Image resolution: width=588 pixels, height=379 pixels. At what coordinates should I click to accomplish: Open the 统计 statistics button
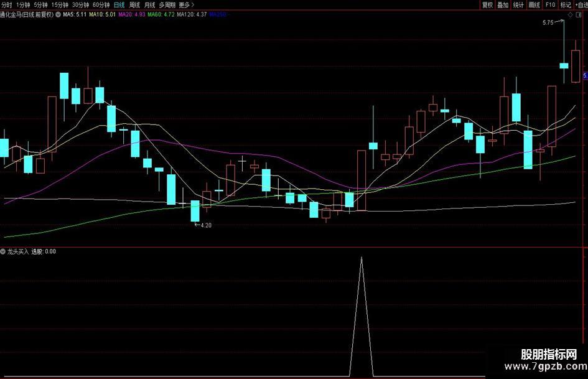[518, 5]
